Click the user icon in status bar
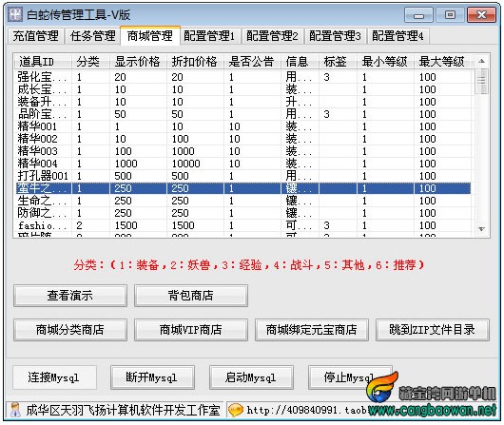 point(15,410)
